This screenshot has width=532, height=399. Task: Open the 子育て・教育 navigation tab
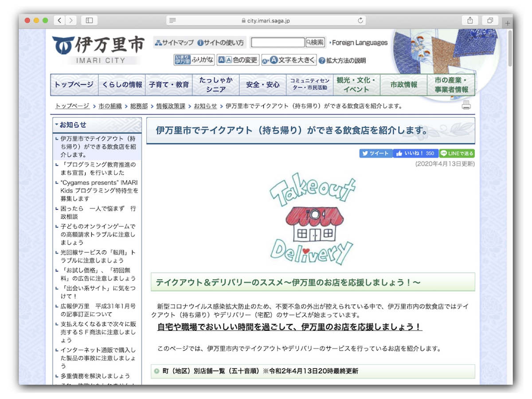[x=169, y=85]
